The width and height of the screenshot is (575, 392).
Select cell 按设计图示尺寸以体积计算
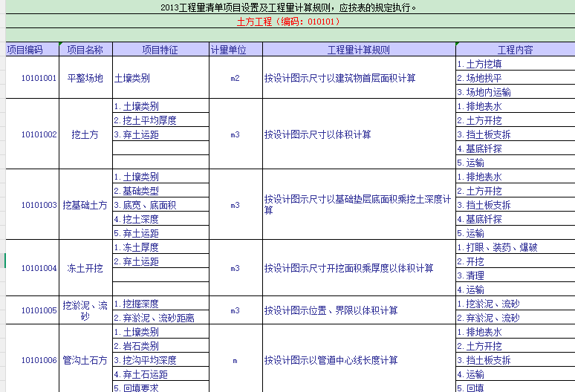coord(359,134)
